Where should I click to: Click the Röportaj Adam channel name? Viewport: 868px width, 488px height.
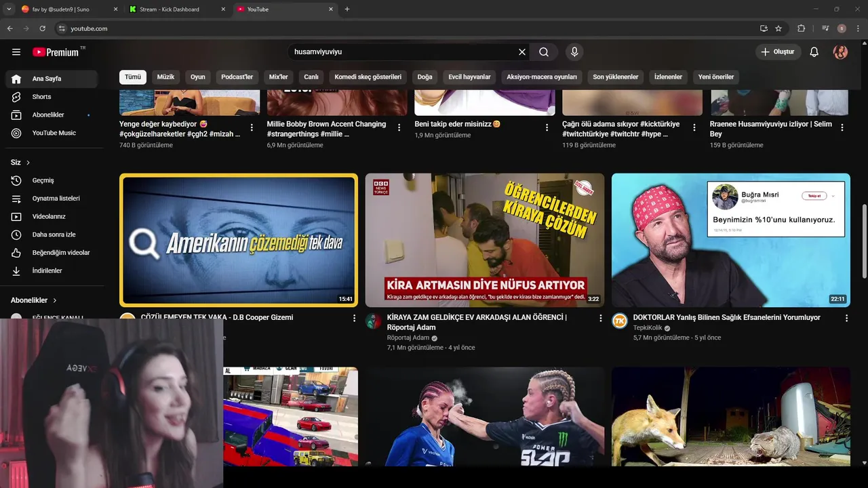point(408,338)
